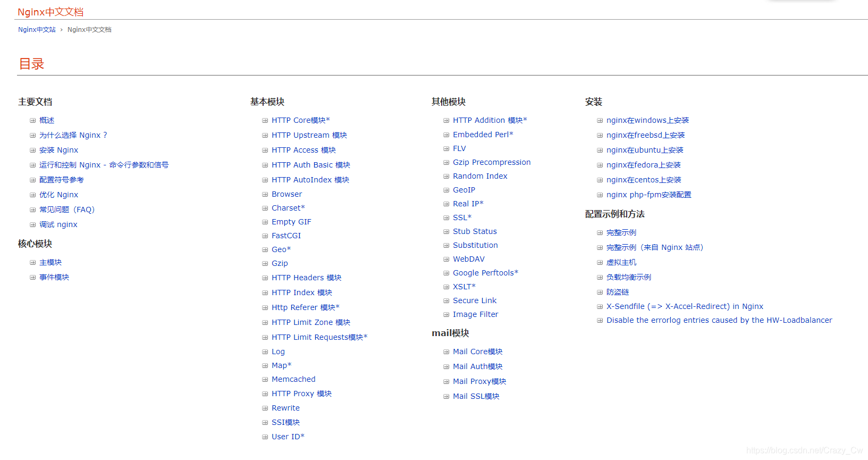Click the bullet icon next to WebDAV
868x460 pixels.
[446, 260]
